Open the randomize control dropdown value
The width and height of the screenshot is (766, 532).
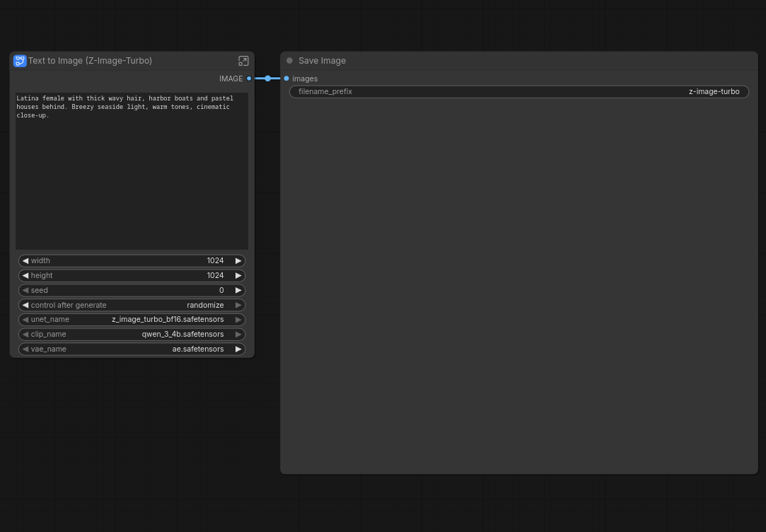click(205, 305)
